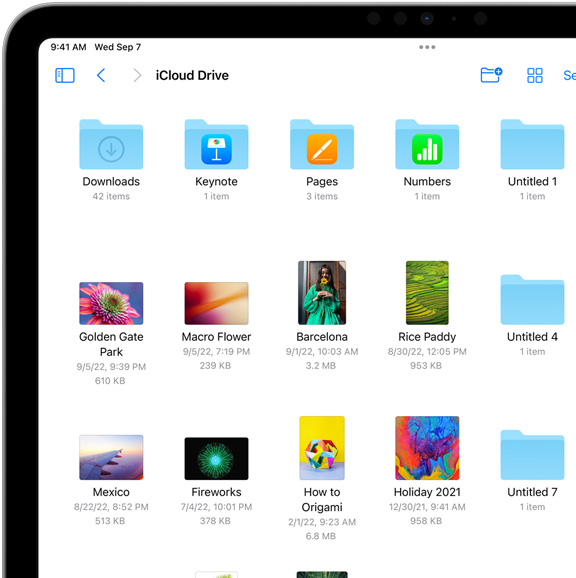Open the Fireworks file thumbnail
The image size is (576, 578).
(x=216, y=459)
